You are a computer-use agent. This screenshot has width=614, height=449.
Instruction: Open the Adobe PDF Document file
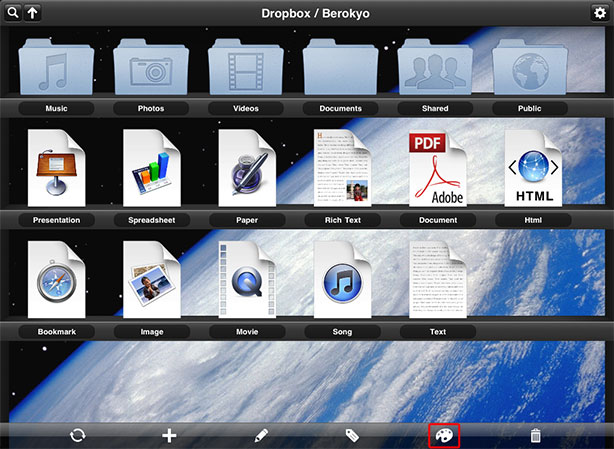coord(438,168)
